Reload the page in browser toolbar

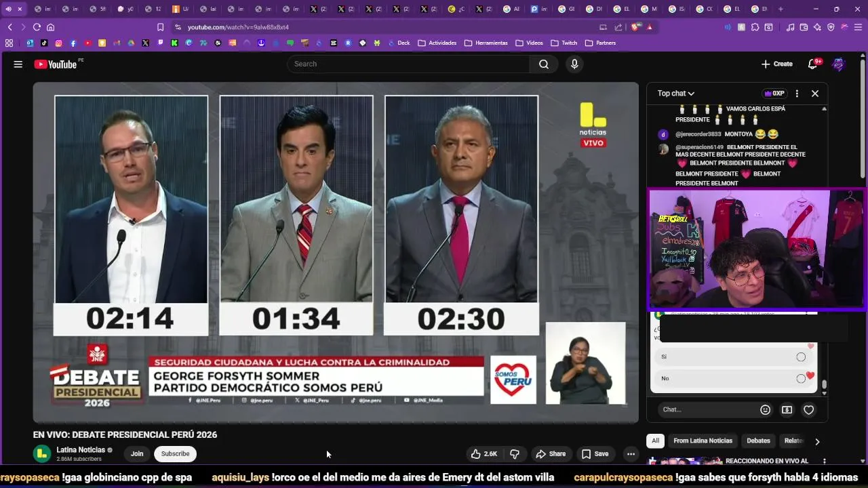37,27
